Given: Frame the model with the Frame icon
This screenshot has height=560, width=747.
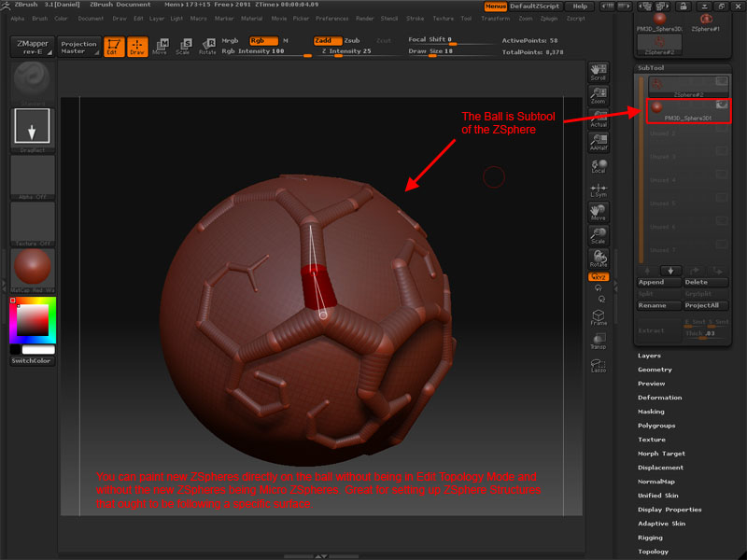Looking at the screenshot, I should point(599,317).
